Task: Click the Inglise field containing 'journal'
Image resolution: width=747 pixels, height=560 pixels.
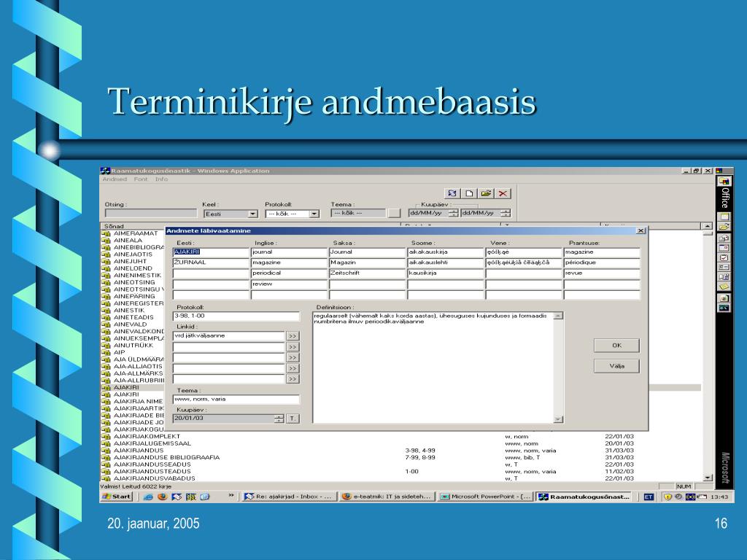Action: (x=289, y=252)
